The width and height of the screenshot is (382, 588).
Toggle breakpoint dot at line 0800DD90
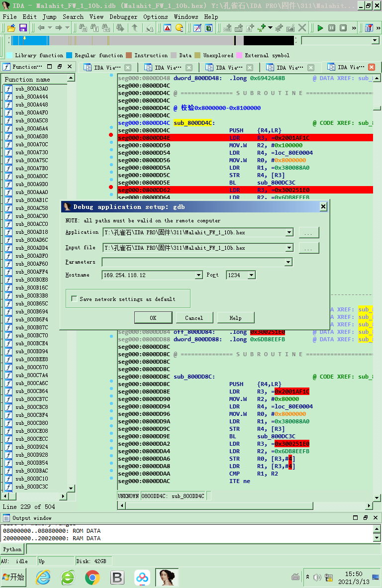coord(111,396)
